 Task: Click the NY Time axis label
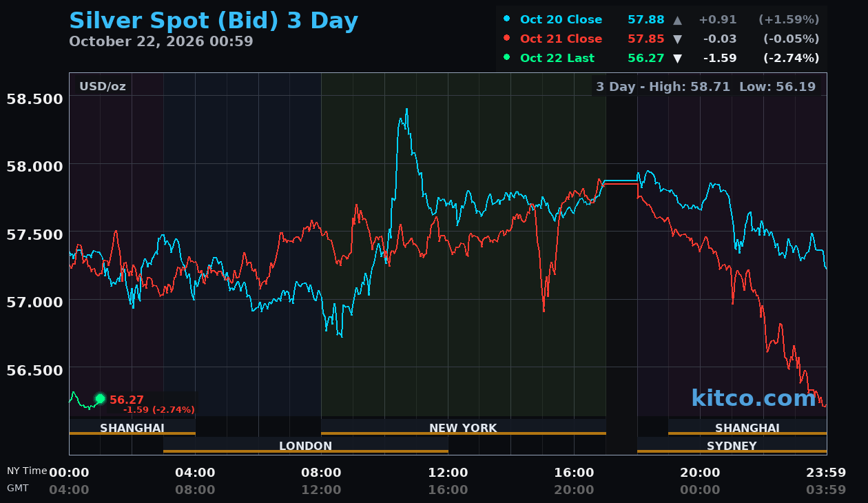27,471
